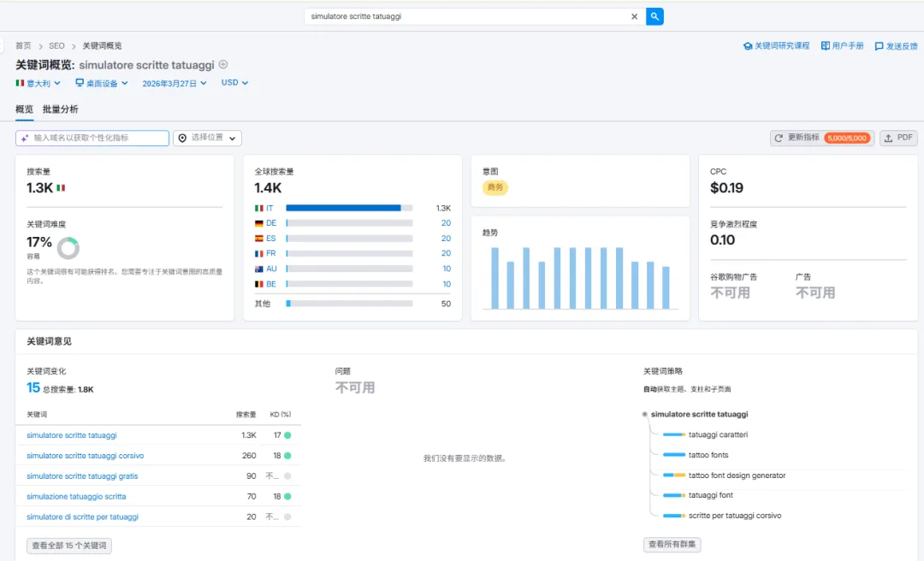Viewport: 924px width, 561px height.
Task: Click 查看全部 15 个关键词 button
Action: (x=69, y=546)
